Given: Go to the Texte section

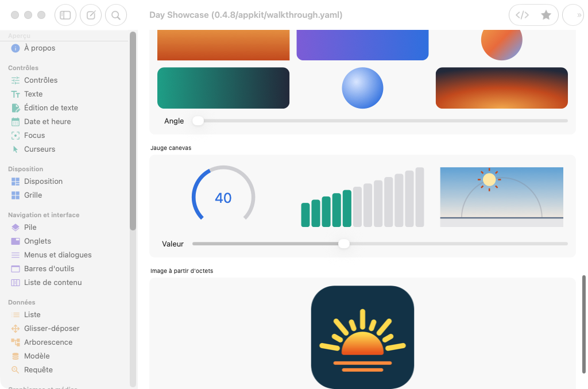Looking at the screenshot, I should pyautogui.click(x=33, y=94).
